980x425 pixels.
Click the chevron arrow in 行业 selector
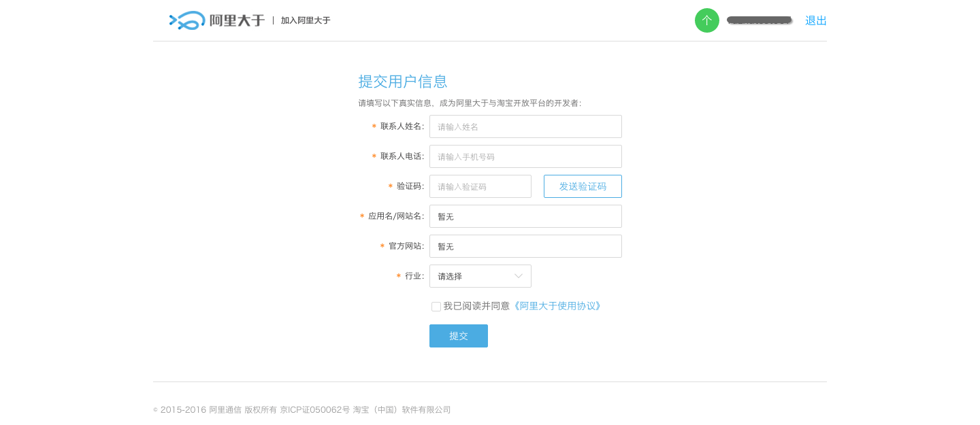click(519, 276)
